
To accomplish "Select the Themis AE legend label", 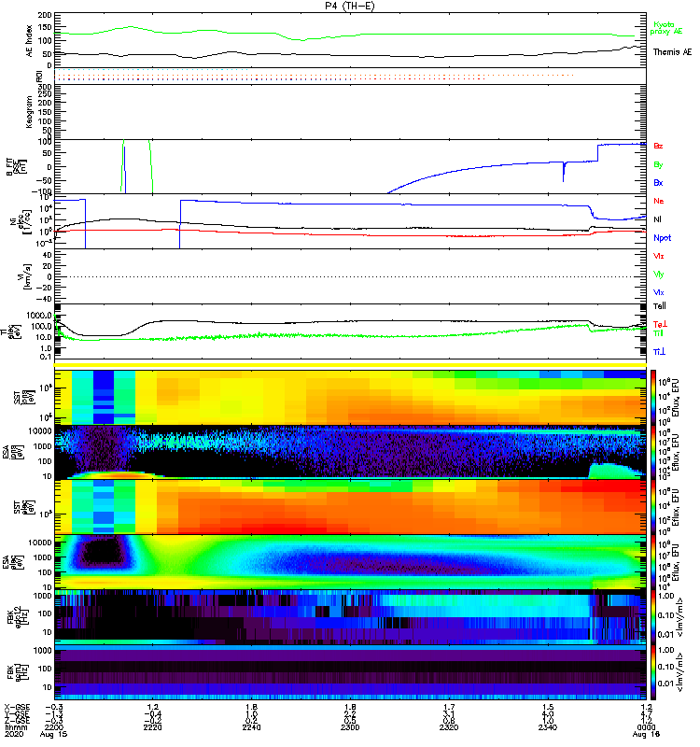I will tap(672, 52).
